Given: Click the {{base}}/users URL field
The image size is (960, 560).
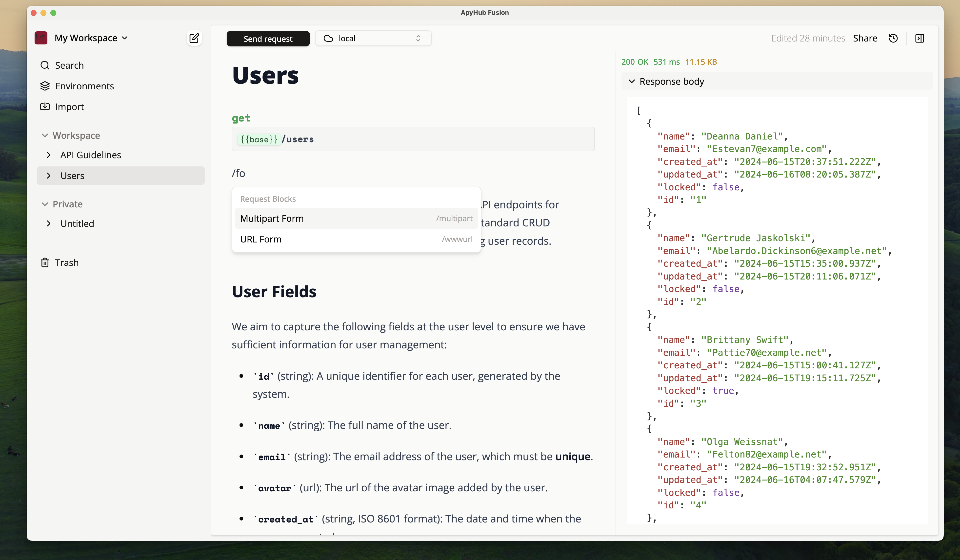Looking at the screenshot, I should (413, 139).
